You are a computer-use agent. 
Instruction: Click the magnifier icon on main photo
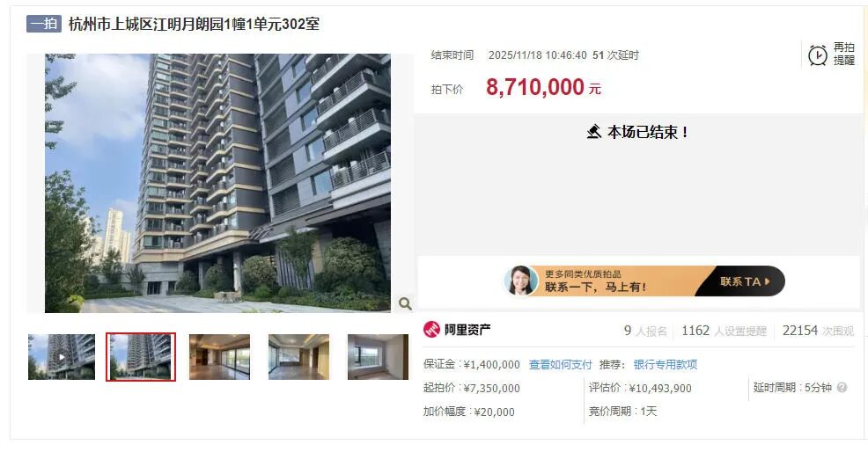click(405, 303)
